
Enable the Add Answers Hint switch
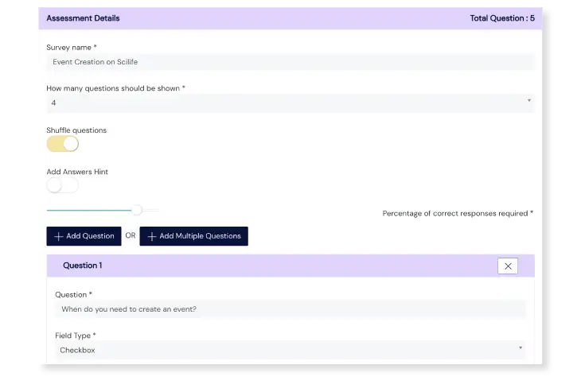pyautogui.click(x=63, y=185)
